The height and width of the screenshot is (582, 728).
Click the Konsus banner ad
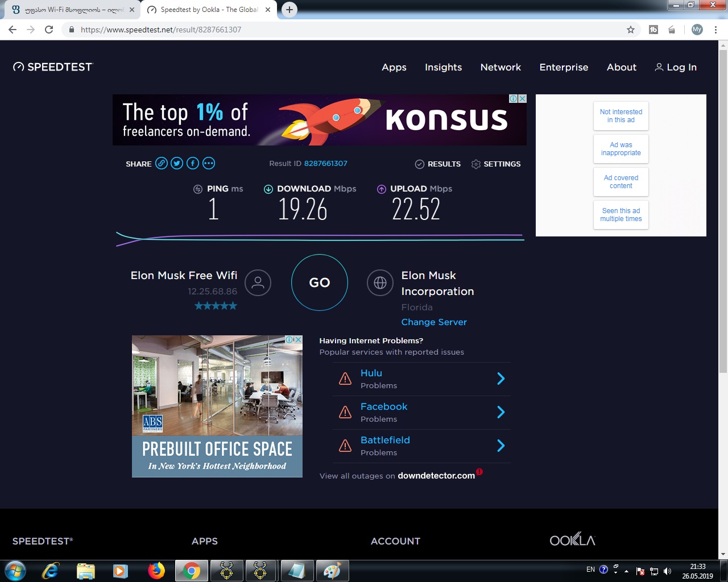pos(320,120)
